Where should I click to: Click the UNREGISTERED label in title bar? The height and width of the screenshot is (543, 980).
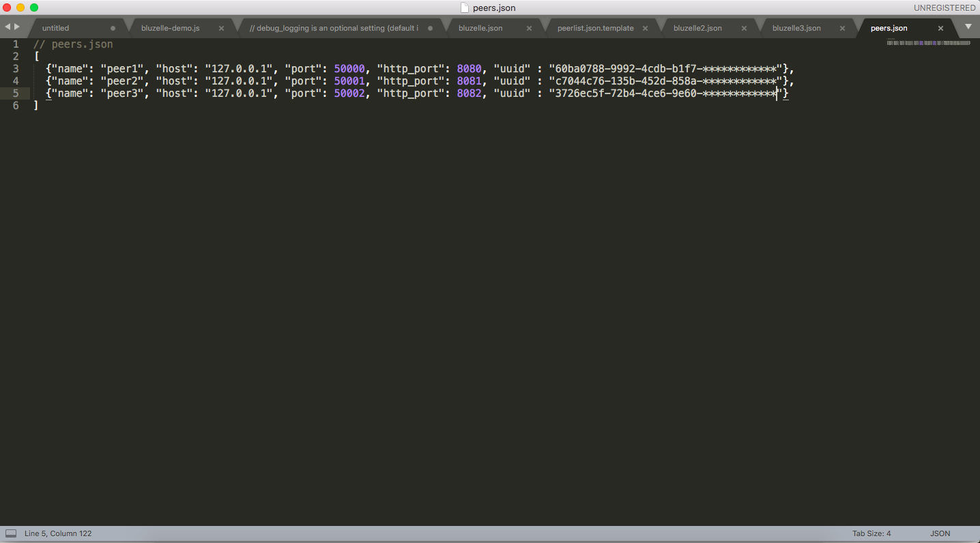tap(945, 8)
